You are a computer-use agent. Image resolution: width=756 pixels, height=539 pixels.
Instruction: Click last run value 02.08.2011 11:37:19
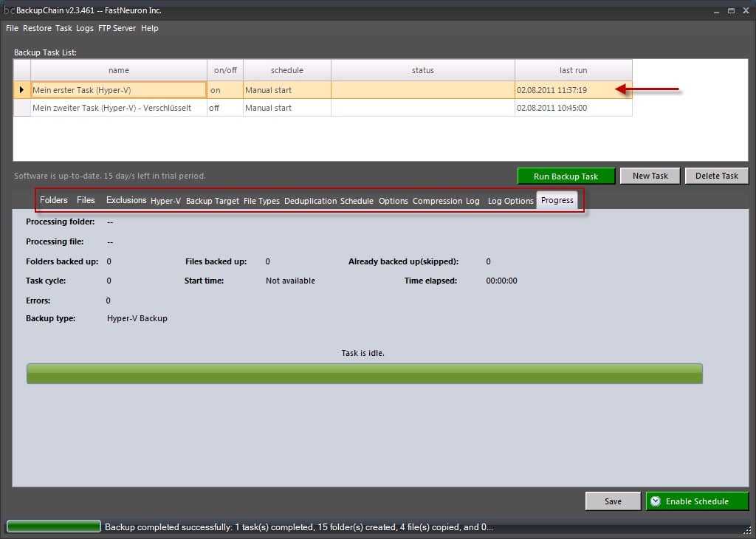tap(573, 90)
